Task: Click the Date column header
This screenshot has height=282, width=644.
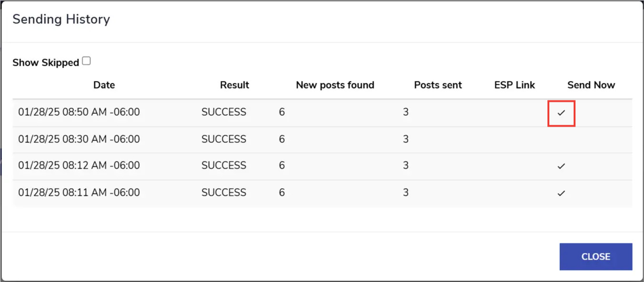Action: point(104,85)
